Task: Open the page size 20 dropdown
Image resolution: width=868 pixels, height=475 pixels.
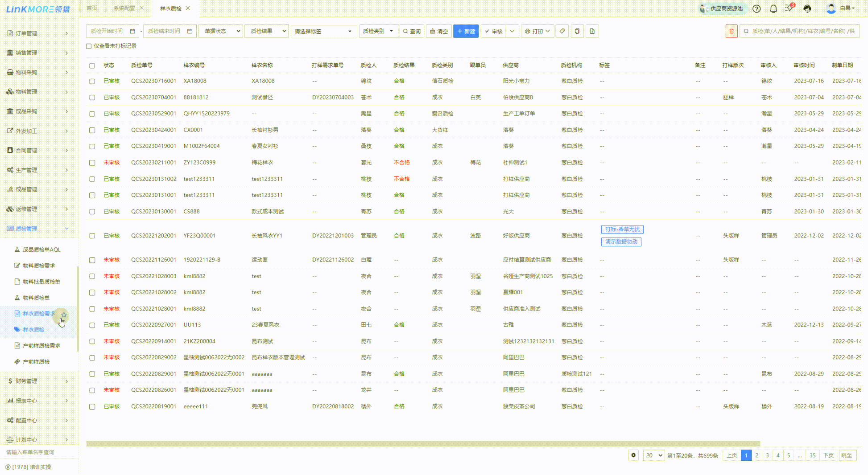Action: (653, 455)
